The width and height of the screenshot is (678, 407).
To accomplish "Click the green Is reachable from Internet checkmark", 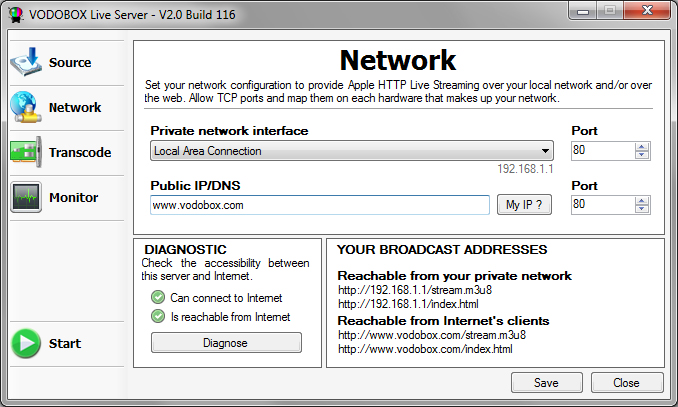I will pos(158,317).
